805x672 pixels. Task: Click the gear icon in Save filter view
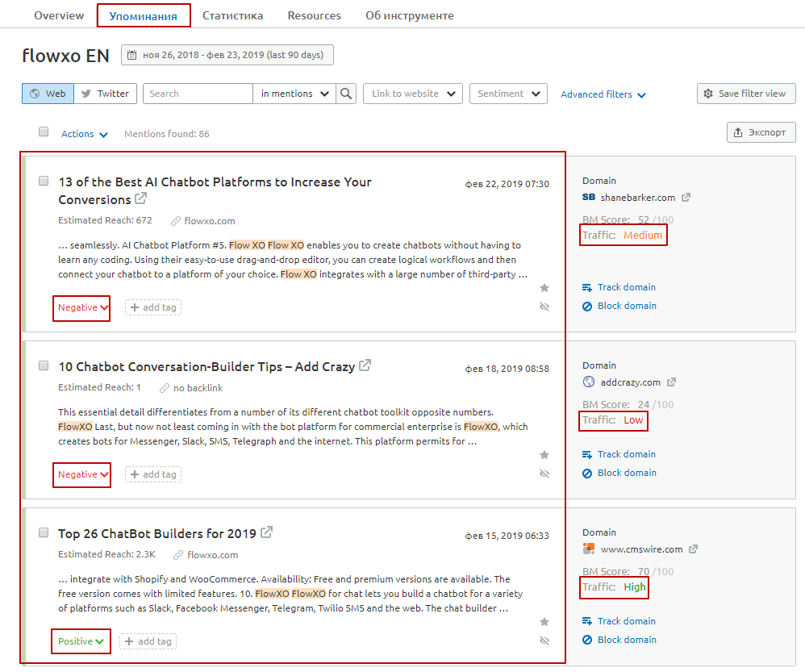pos(708,94)
